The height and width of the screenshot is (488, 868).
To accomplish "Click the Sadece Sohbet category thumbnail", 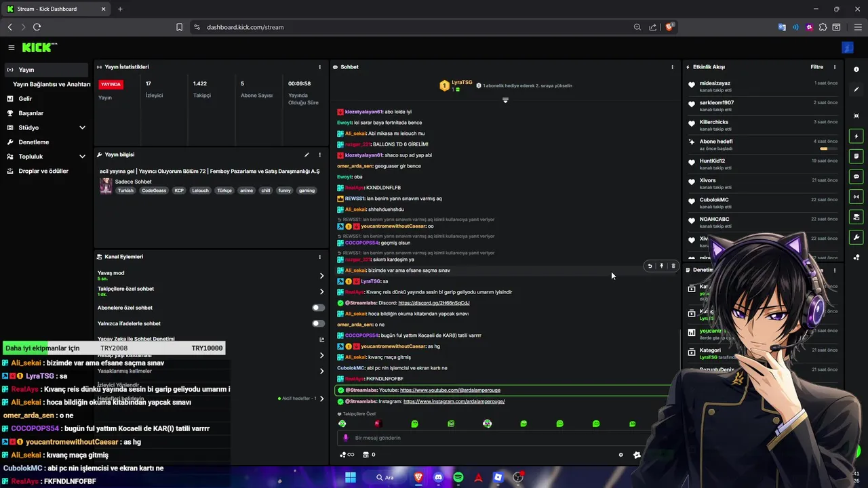I will 106,186.
